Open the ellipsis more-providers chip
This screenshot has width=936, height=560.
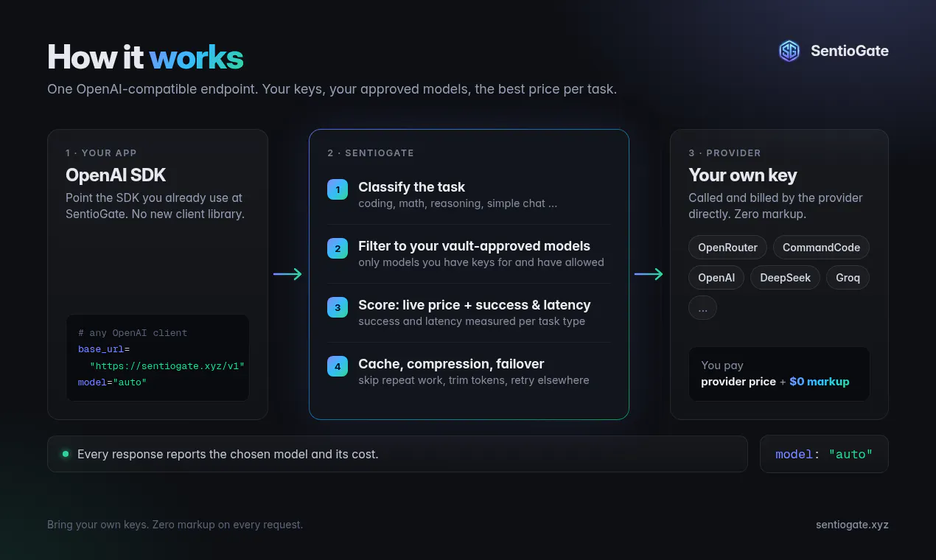(702, 308)
